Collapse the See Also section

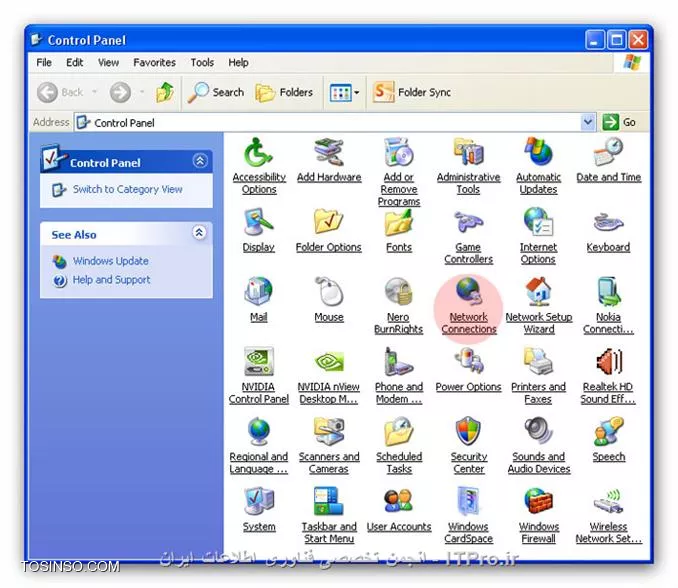tap(199, 233)
